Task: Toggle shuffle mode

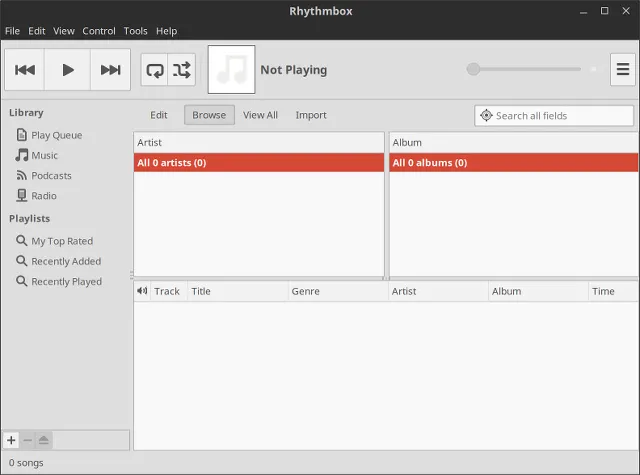Action: (181, 70)
